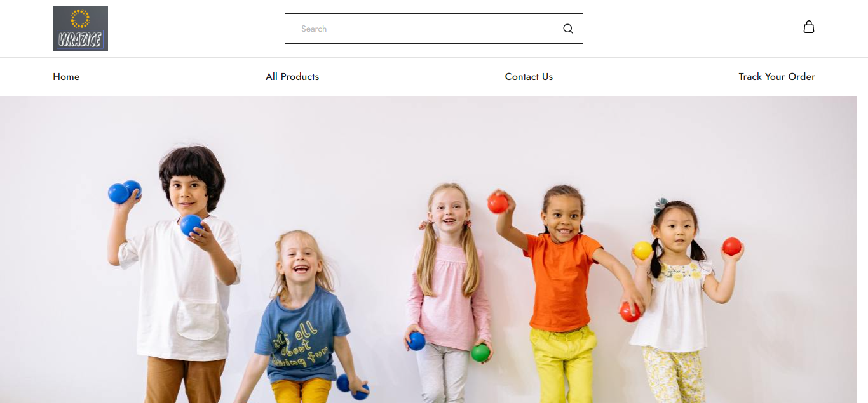The height and width of the screenshot is (403, 868).
Task: Focus the Search text field
Action: [x=433, y=29]
